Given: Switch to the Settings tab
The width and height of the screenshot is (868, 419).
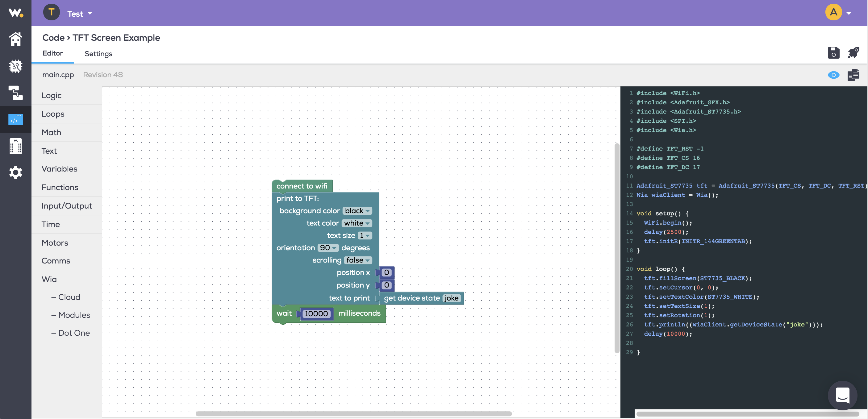Looking at the screenshot, I should pyautogui.click(x=98, y=54).
